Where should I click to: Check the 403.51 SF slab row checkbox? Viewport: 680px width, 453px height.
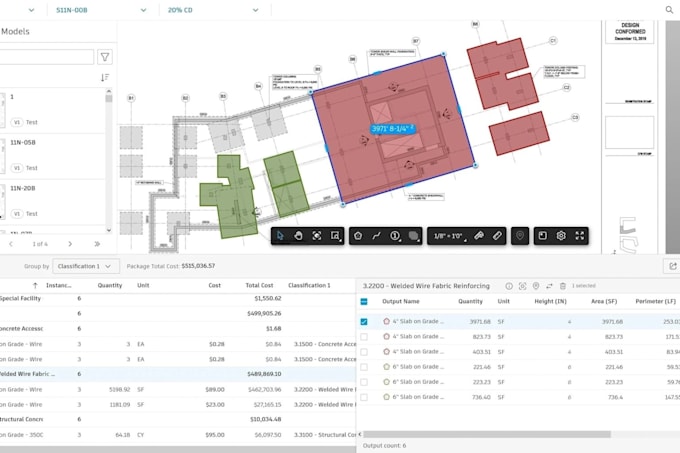364,352
